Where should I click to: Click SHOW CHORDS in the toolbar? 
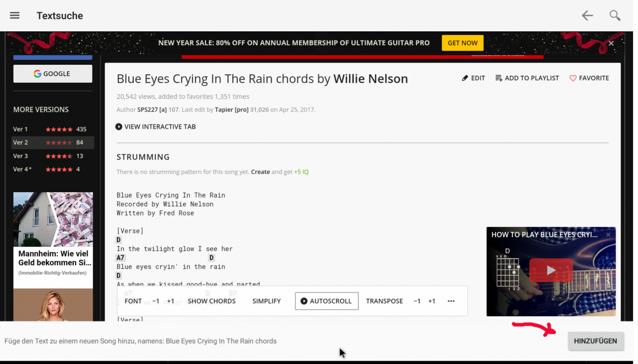coord(211,301)
